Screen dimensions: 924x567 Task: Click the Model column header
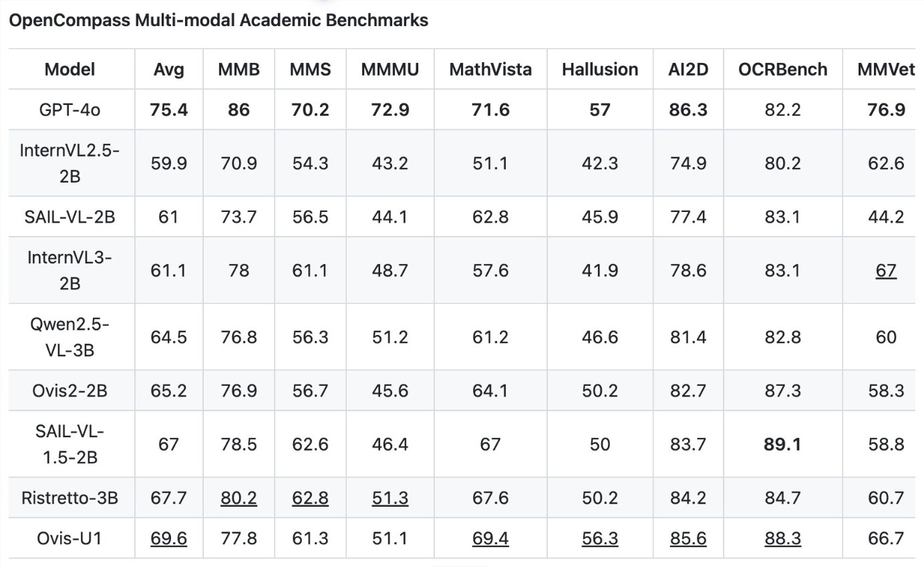(69, 70)
